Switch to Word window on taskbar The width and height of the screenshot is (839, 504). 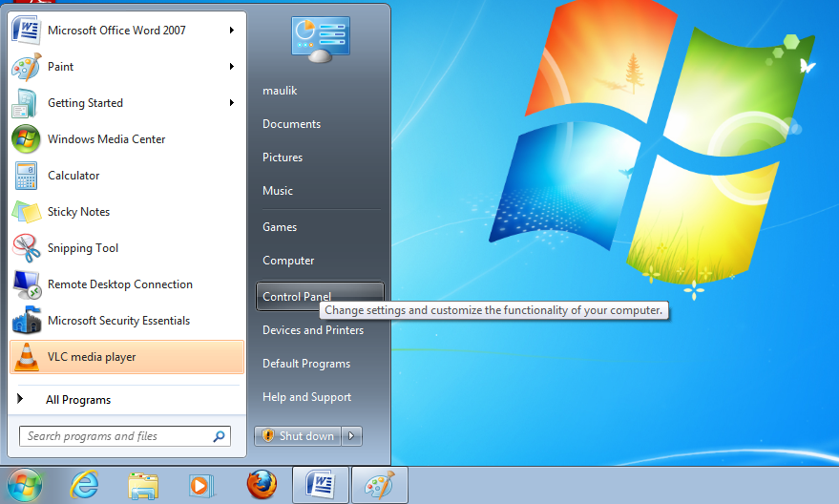321,485
